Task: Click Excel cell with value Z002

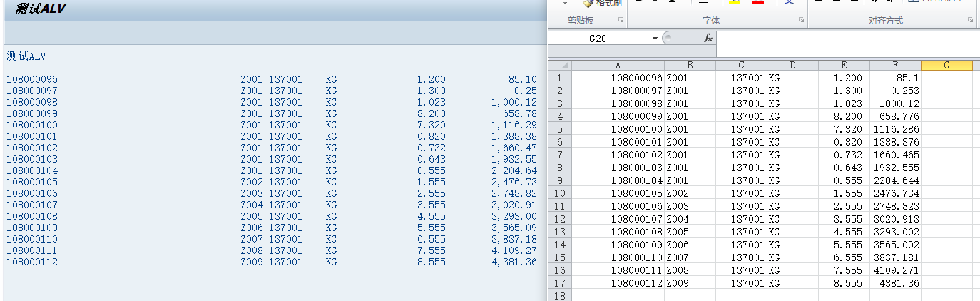Action: pyautogui.click(x=690, y=193)
